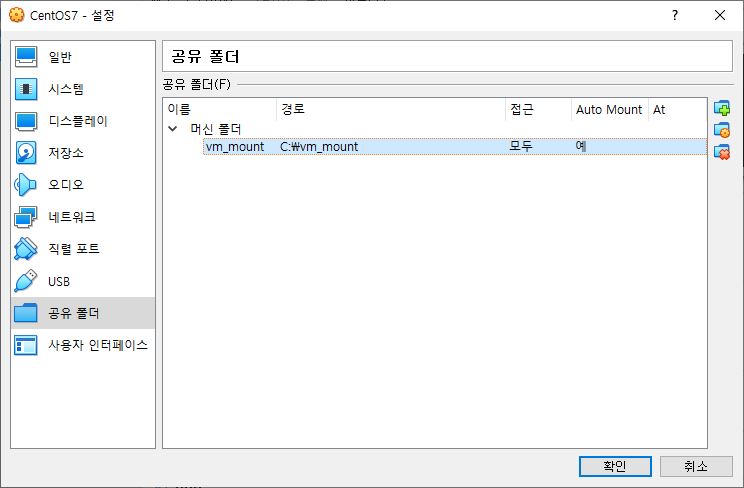Viewport: 744px width, 488px height.
Task: Open the 네트워크 settings category
Action: (x=83, y=217)
